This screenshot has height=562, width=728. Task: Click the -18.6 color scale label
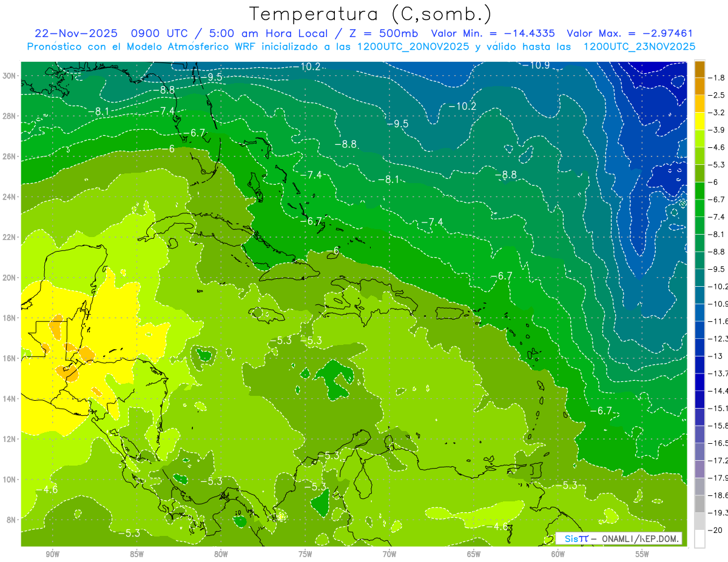(x=718, y=495)
